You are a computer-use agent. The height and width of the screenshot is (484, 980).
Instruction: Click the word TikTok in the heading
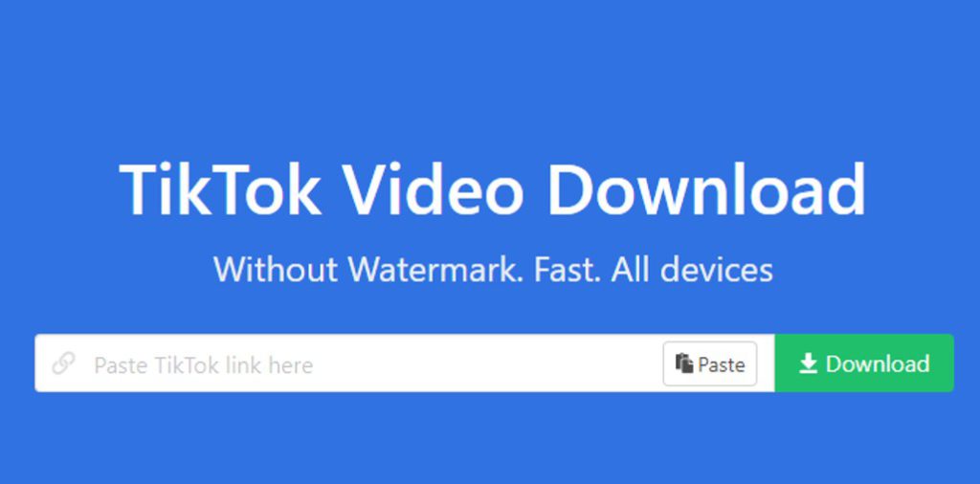pyautogui.click(x=220, y=189)
